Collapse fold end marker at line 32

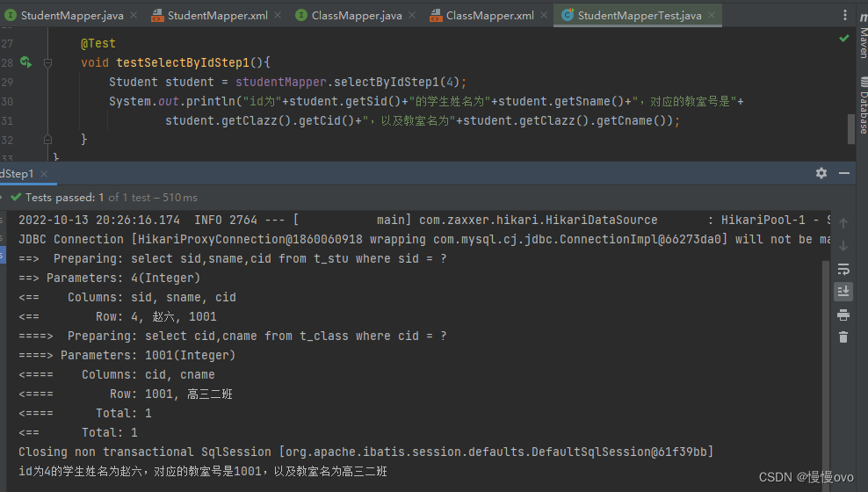(47, 140)
